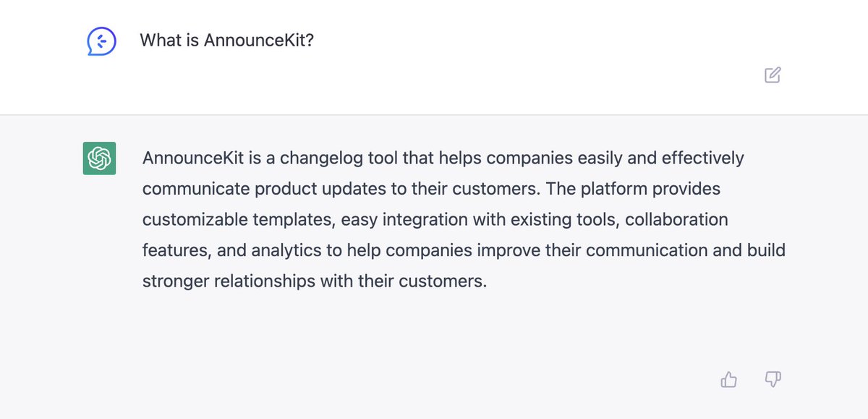Give the response a thumbs down
868x419 pixels.
773,379
